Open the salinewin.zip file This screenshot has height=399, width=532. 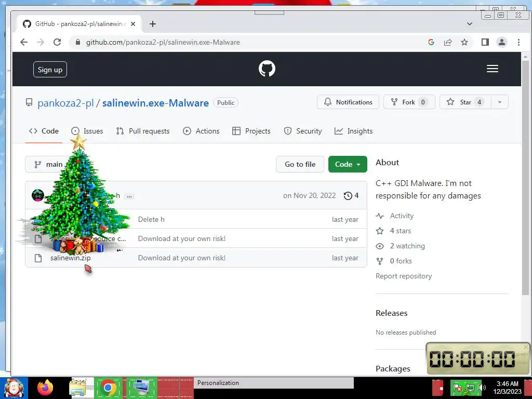click(x=71, y=258)
